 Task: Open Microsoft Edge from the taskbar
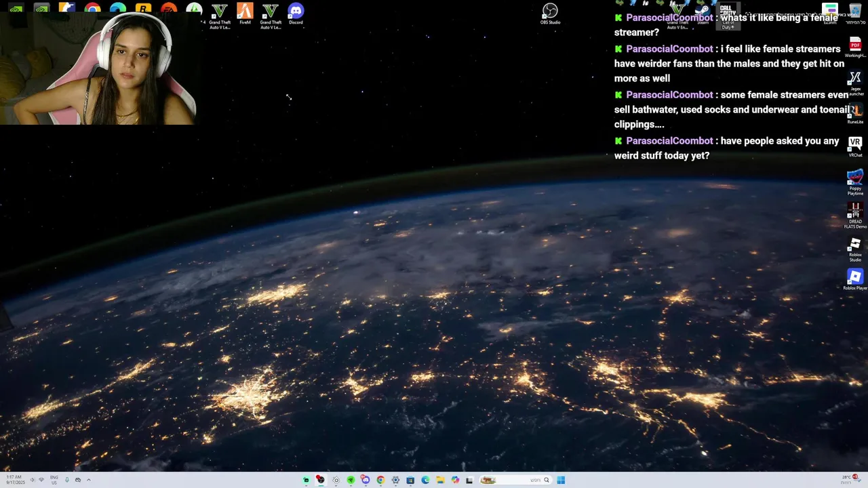(425, 480)
